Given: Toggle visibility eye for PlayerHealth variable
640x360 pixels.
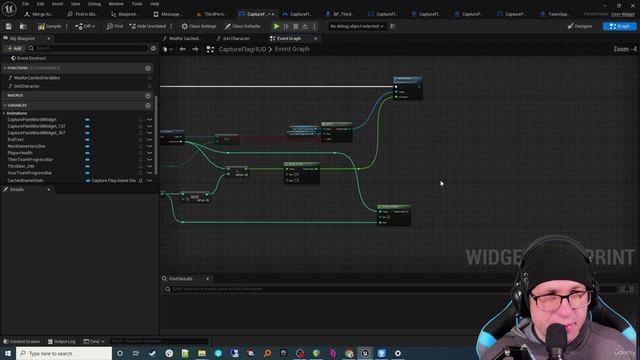Looking at the screenshot, I should pyautogui.click(x=149, y=153).
